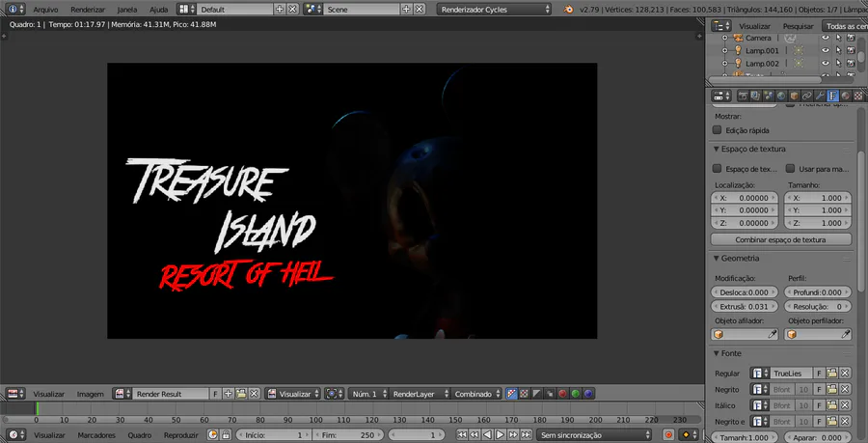Viewport: 868px width, 443px height.
Task: Open the outliner Pesquisar menu
Action: click(x=799, y=26)
